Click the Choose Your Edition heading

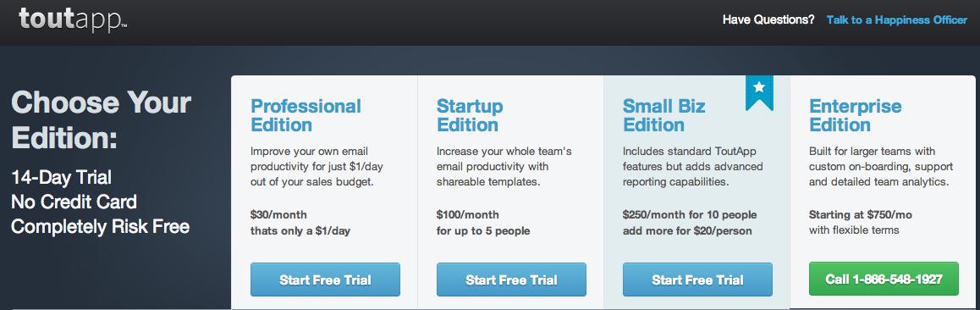coord(102,120)
